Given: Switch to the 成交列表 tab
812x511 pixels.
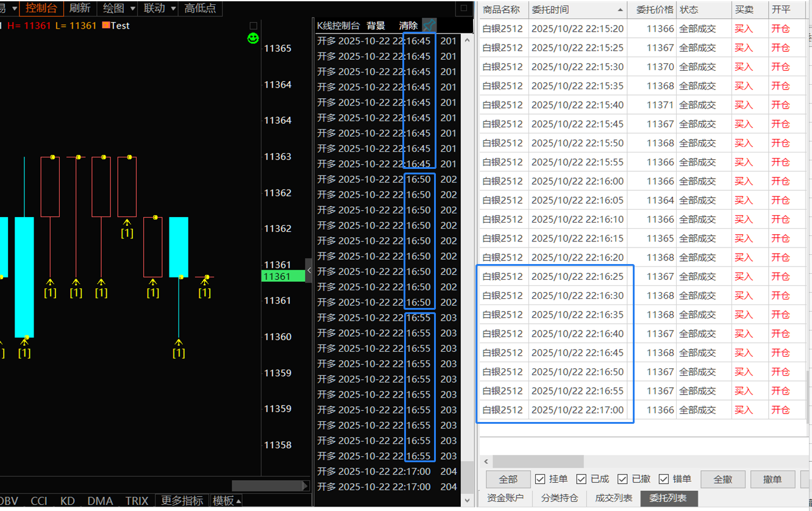Looking at the screenshot, I should [x=613, y=498].
